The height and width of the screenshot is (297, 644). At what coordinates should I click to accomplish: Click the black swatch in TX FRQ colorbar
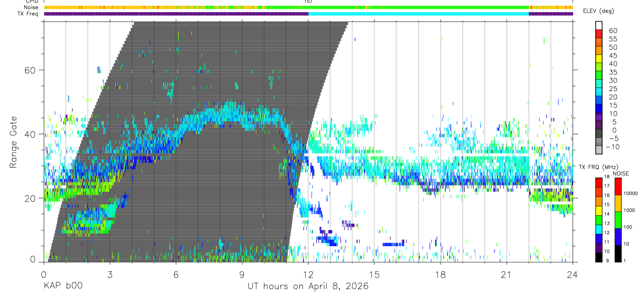pos(598,258)
